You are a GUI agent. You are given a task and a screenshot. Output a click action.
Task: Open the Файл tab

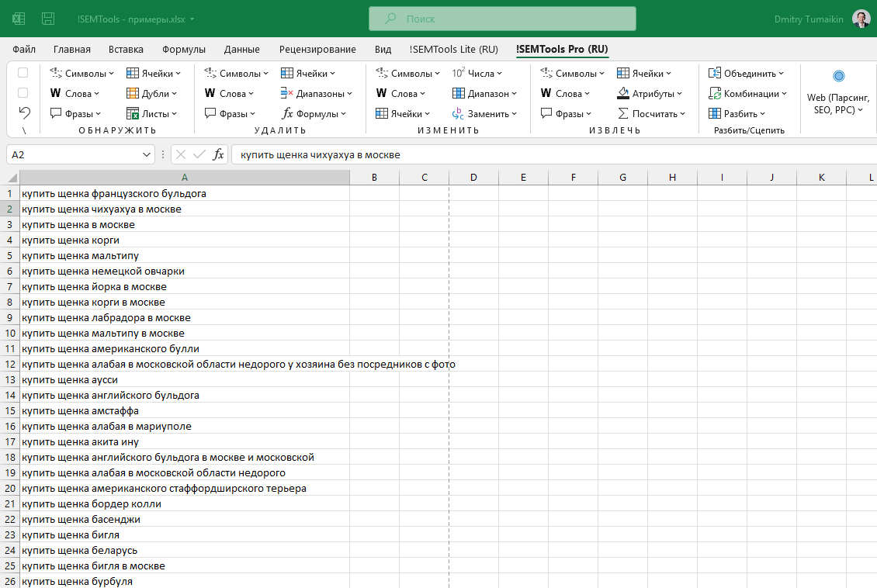[24, 49]
